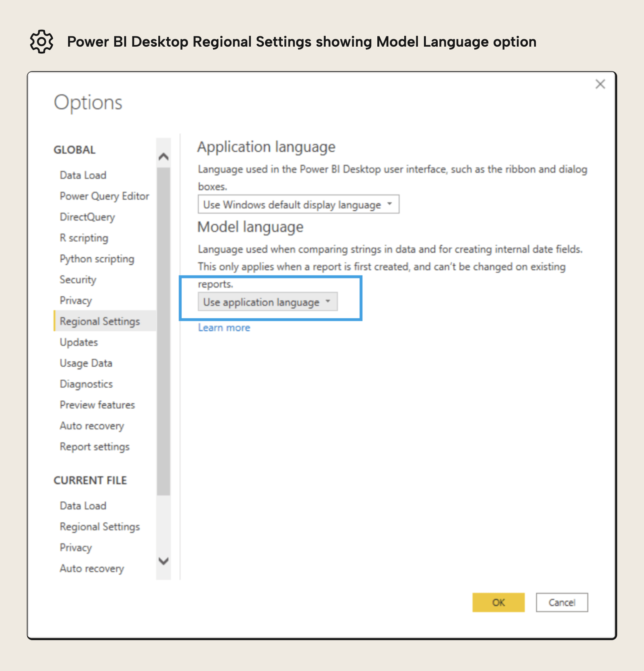Confirm changes with the OK button
644x671 pixels.
tap(498, 603)
